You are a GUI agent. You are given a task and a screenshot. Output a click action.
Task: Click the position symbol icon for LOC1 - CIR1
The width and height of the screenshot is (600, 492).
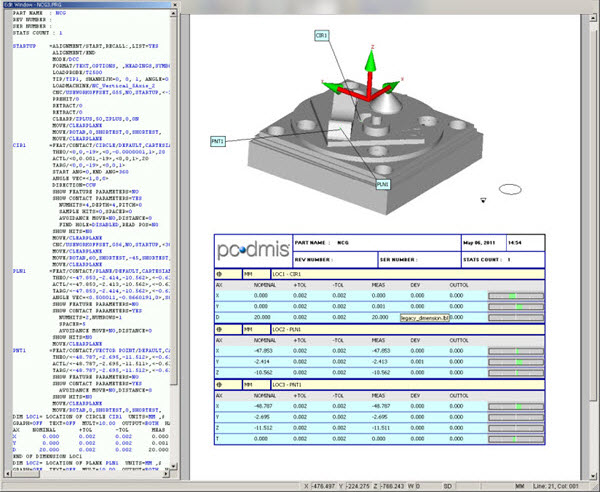(221, 272)
